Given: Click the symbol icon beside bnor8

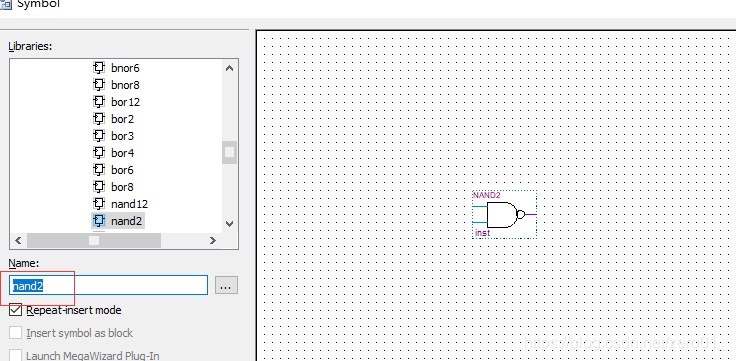Looking at the screenshot, I should [98, 84].
